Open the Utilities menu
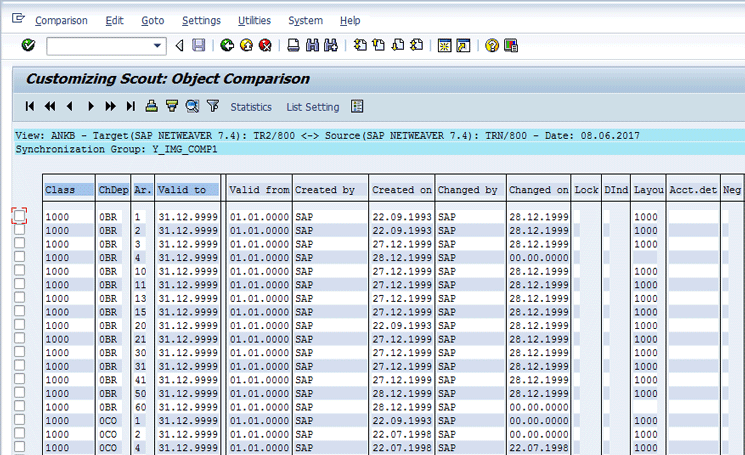This screenshot has width=745, height=455. tap(255, 20)
